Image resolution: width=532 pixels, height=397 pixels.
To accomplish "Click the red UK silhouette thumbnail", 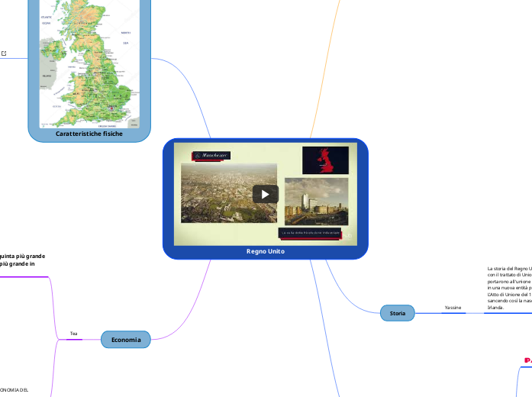I will click(x=325, y=160).
